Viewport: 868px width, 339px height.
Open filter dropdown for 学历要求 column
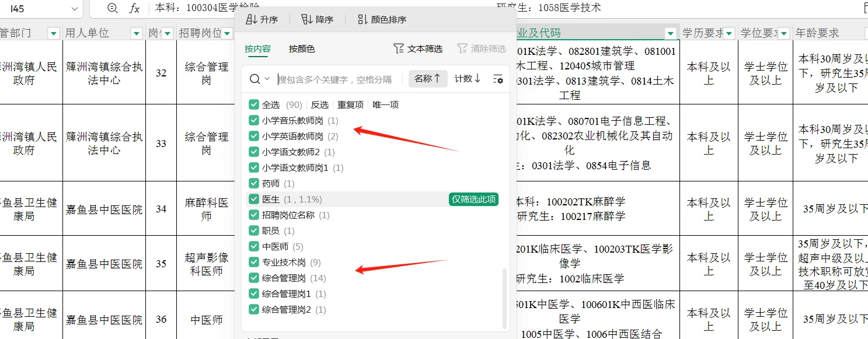coord(729,33)
